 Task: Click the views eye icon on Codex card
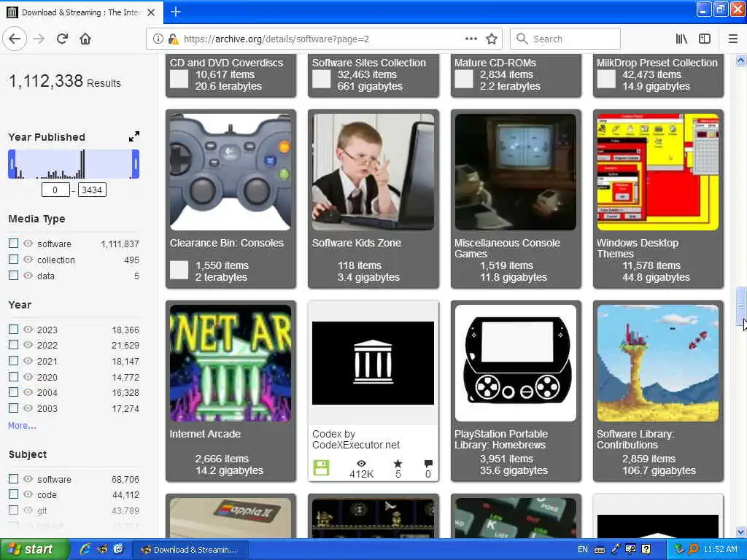362,463
